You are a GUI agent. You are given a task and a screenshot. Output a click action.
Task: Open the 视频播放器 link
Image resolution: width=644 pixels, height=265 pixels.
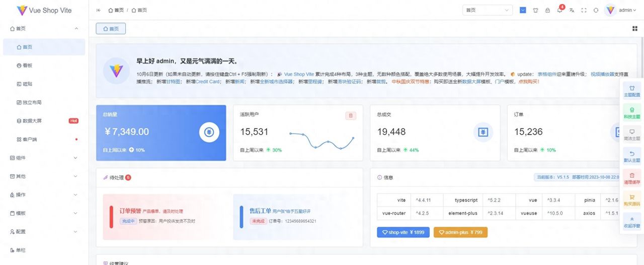pyautogui.click(x=601, y=74)
